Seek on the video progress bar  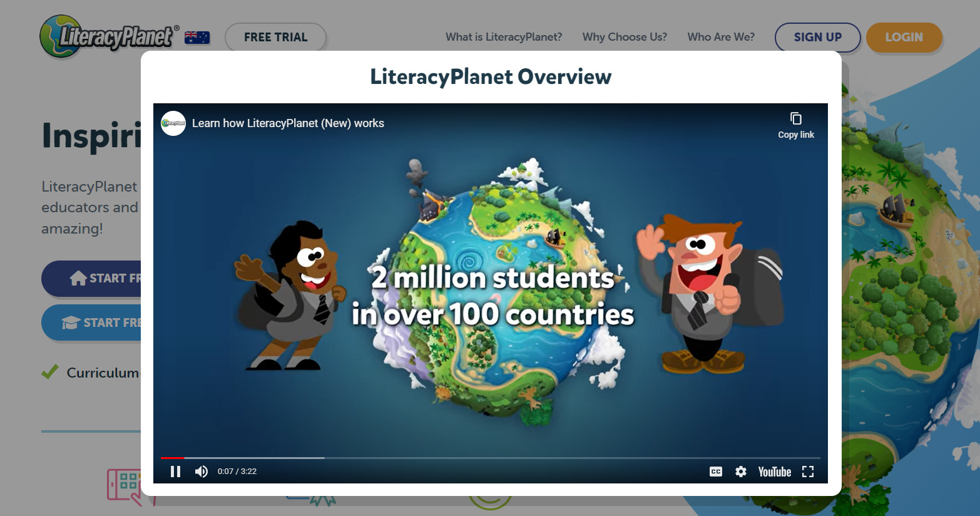[491, 458]
